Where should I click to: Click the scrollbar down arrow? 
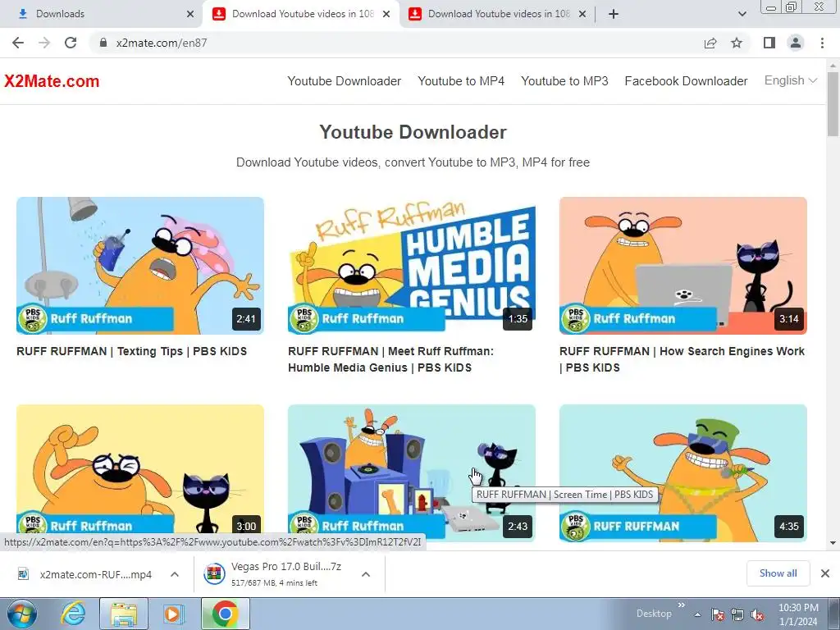coord(833,543)
